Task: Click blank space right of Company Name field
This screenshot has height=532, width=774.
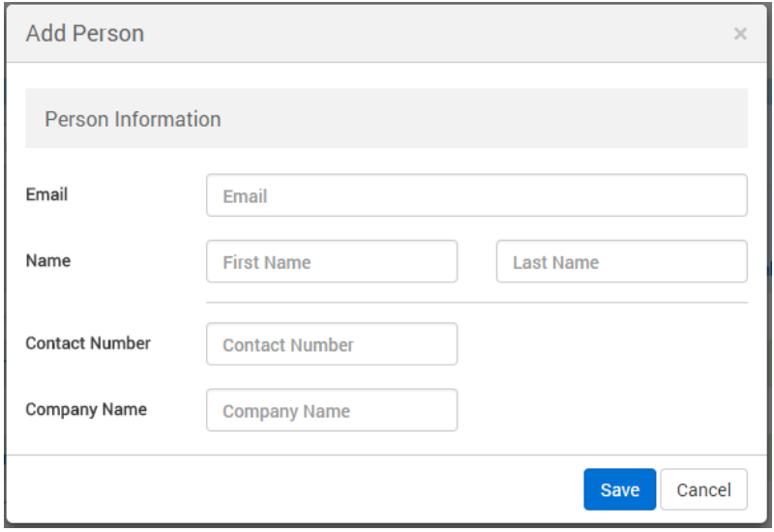Action: [600, 410]
